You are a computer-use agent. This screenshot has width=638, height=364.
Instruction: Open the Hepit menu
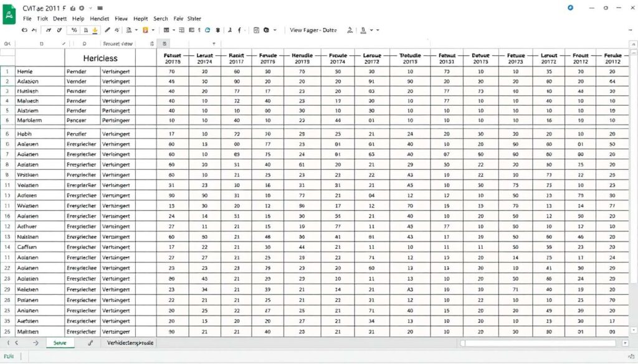140,19
